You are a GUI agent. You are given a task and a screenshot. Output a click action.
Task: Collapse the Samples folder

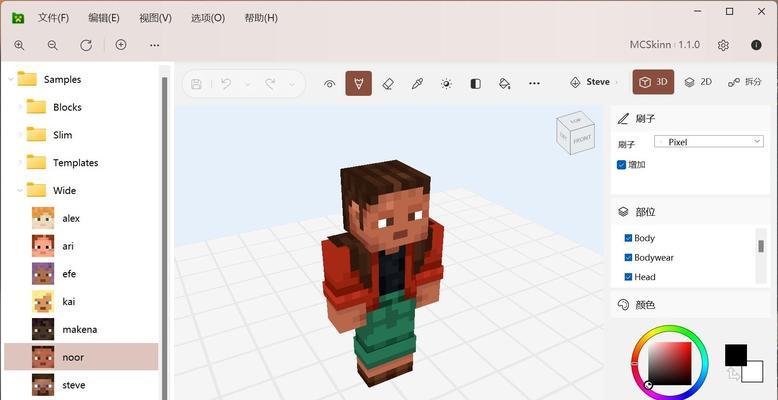coord(11,79)
